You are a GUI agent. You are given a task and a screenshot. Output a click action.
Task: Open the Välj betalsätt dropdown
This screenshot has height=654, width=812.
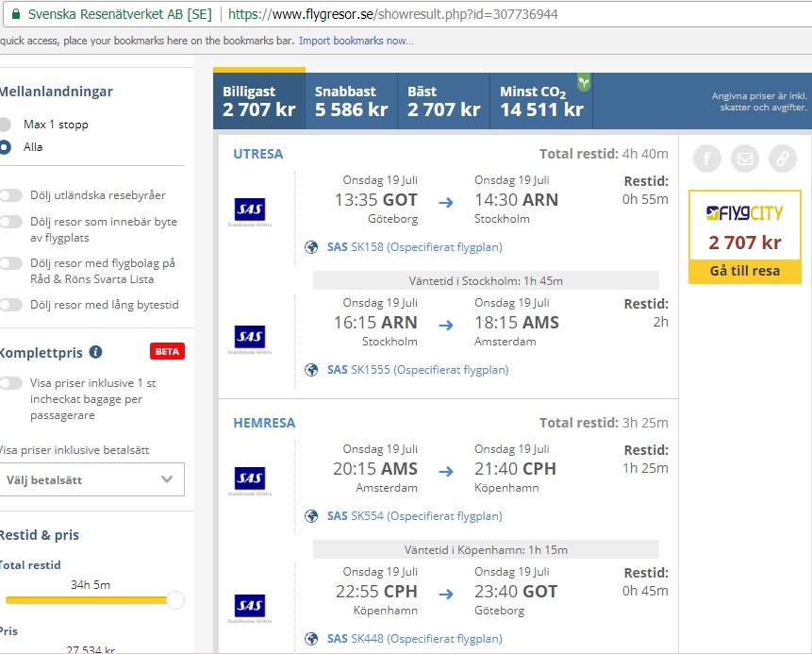pyautogui.click(x=91, y=479)
